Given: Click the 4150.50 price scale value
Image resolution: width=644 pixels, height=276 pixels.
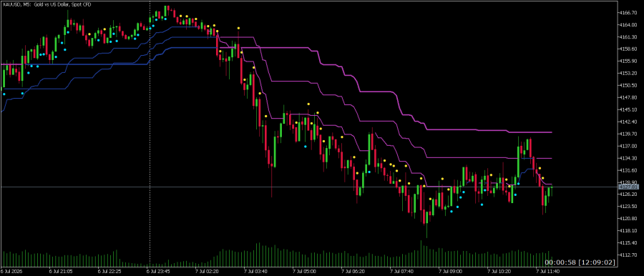Looking at the screenshot, I should pyautogui.click(x=628, y=85).
